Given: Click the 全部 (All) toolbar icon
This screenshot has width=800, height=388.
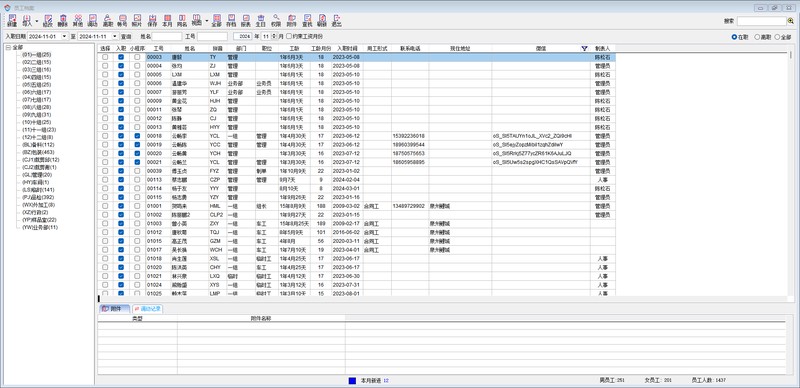Looking at the screenshot, I should point(217,20).
